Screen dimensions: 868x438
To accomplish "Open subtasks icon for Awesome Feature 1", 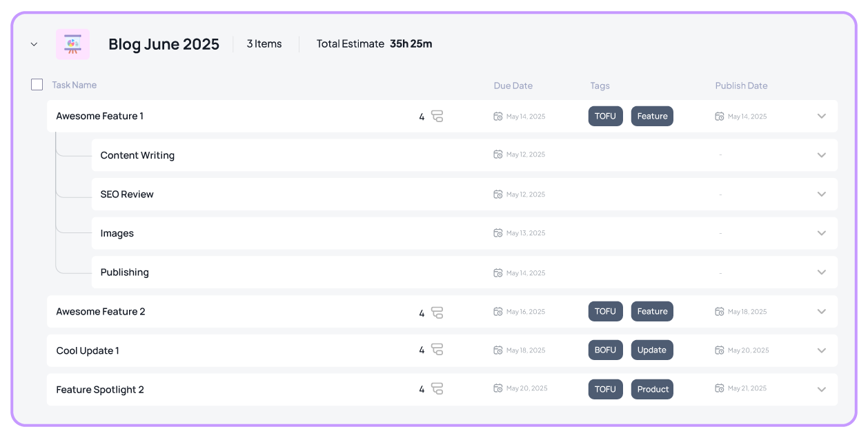I will pos(437,116).
